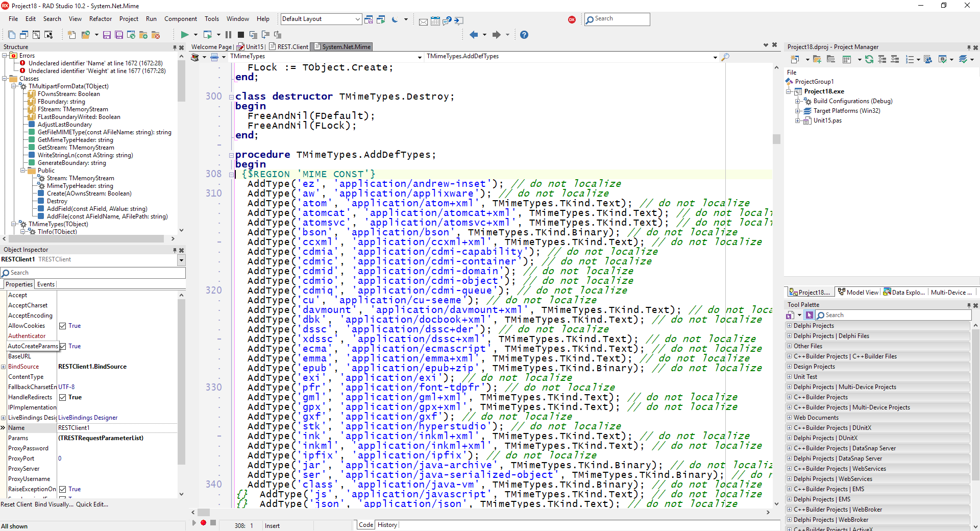
Task: Click the Collapse All icon in Project Manager
Action: click(x=895, y=60)
